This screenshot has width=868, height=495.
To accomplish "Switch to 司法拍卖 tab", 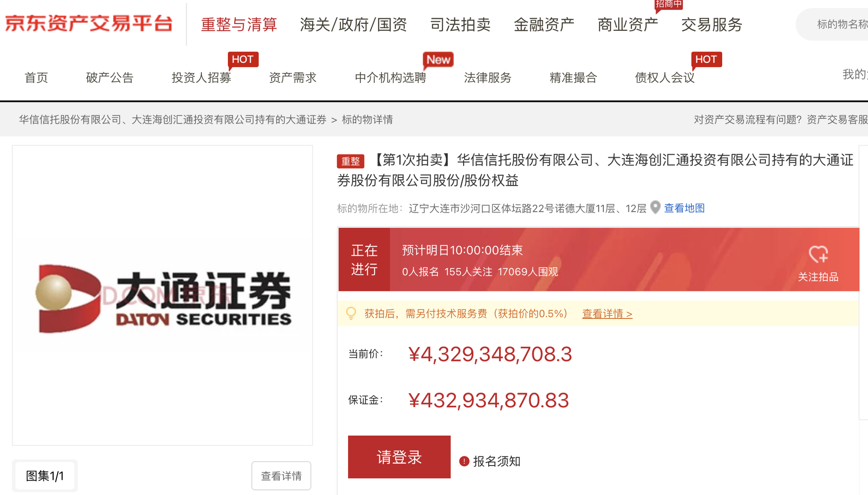I will pos(460,25).
